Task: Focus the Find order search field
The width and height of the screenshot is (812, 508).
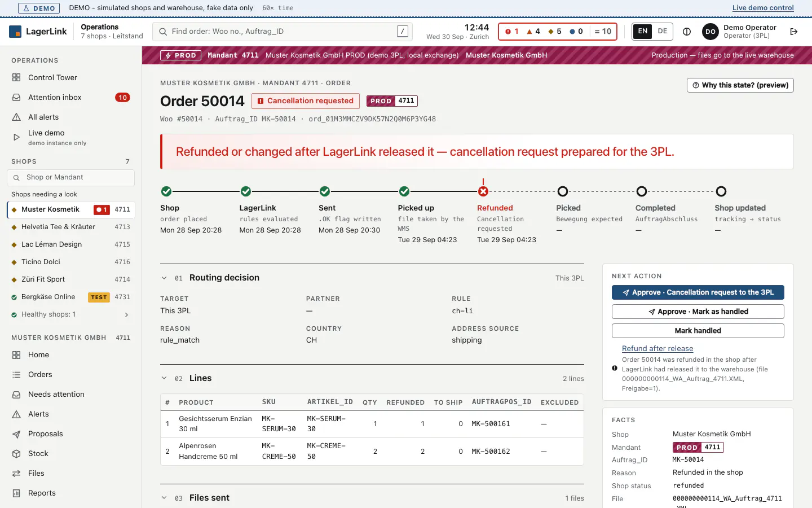Action: (x=283, y=32)
